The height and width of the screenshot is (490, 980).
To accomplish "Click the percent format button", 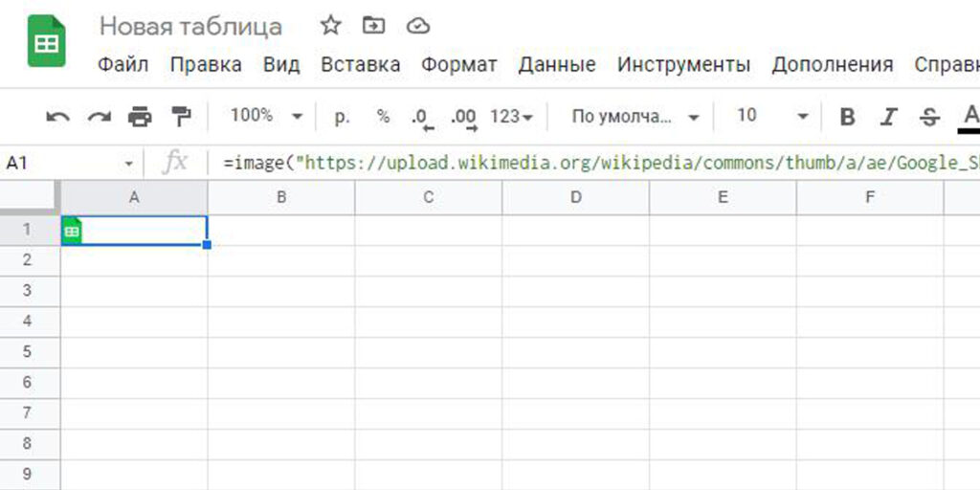I will click(x=383, y=117).
